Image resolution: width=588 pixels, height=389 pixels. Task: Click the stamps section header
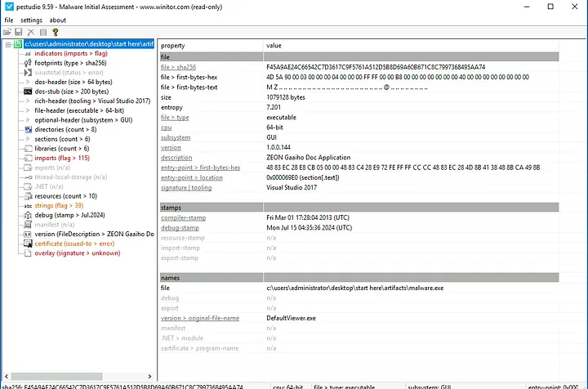pos(359,208)
